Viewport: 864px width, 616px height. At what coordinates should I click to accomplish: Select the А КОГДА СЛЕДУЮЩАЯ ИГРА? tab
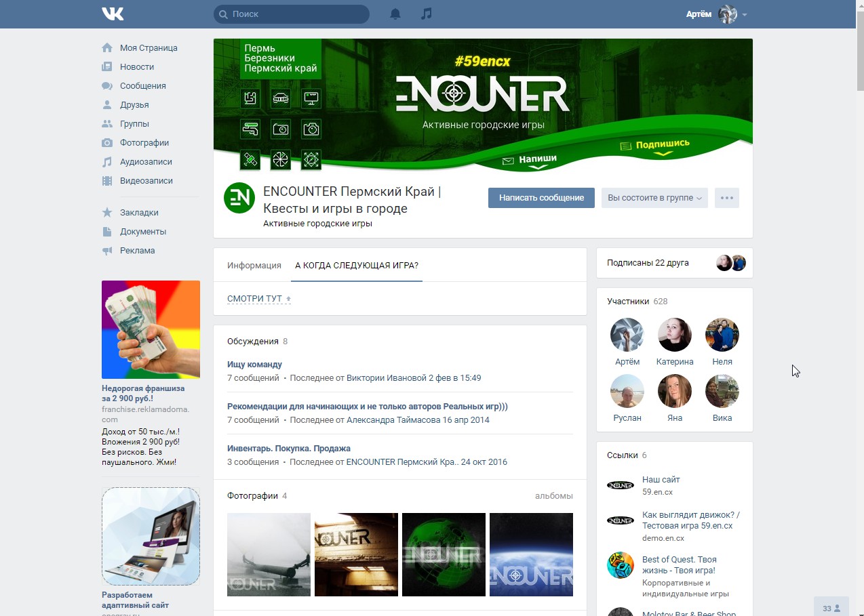point(357,265)
